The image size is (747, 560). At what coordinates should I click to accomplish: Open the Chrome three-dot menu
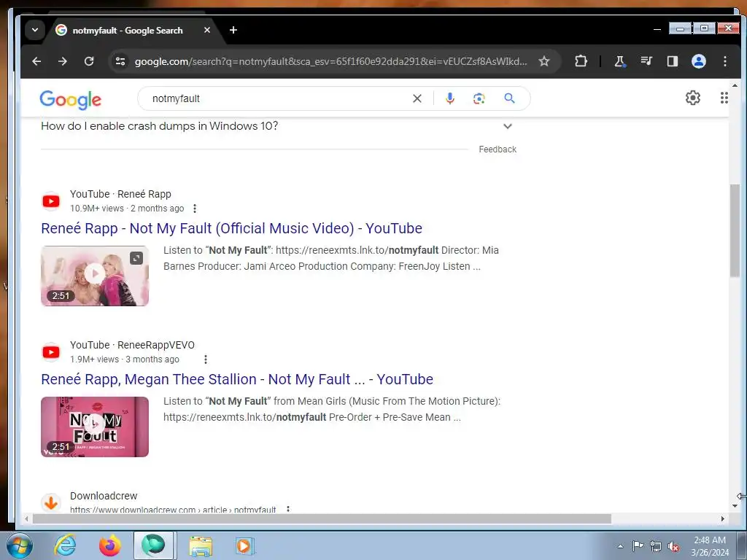coord(724,61)
